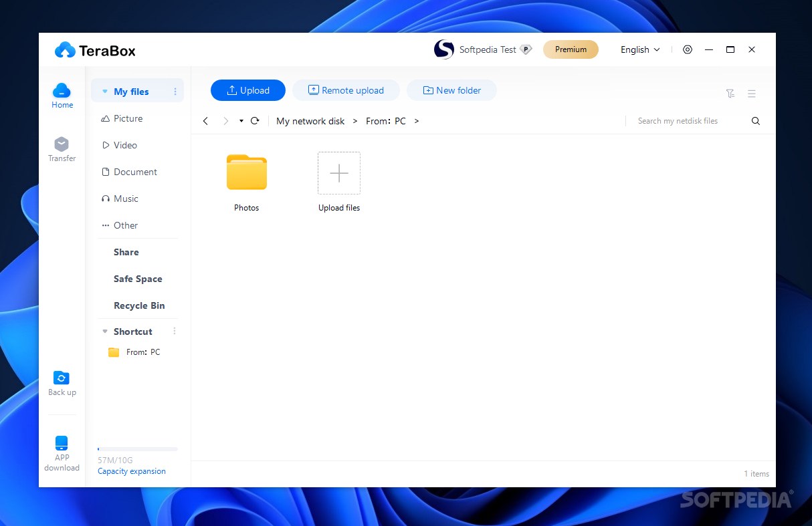Viewport: 812px width, 526px height.
Task: Click the Premium button
Action: click(x=571, y=49)
